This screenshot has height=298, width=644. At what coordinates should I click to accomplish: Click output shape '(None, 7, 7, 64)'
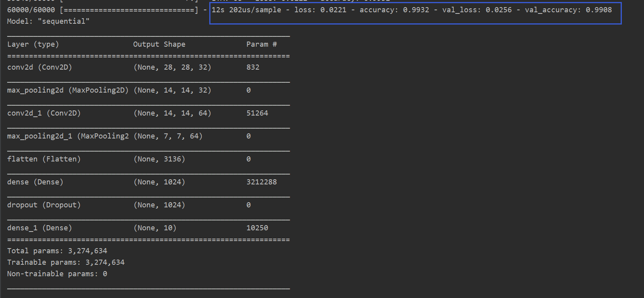click(168, 136)
